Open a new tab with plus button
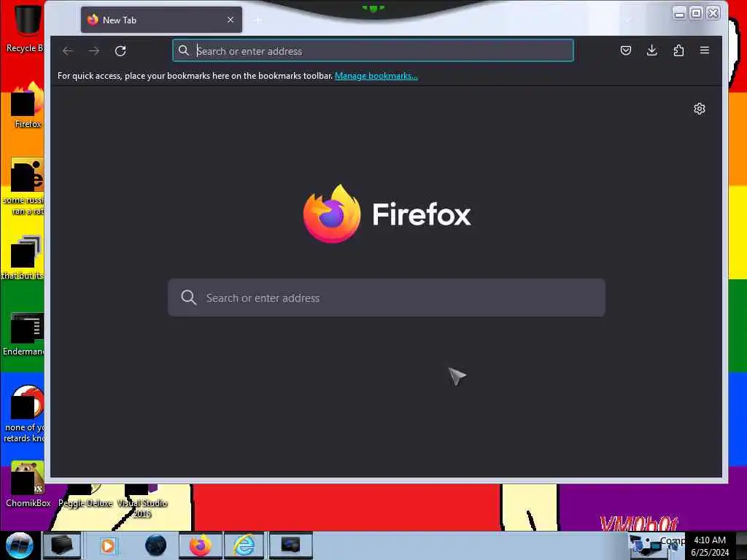The image size is (747, 560). [258, 20]
